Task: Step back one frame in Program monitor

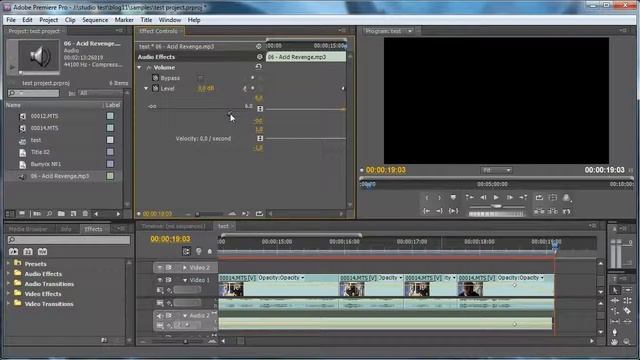Action: pos(483,198)
